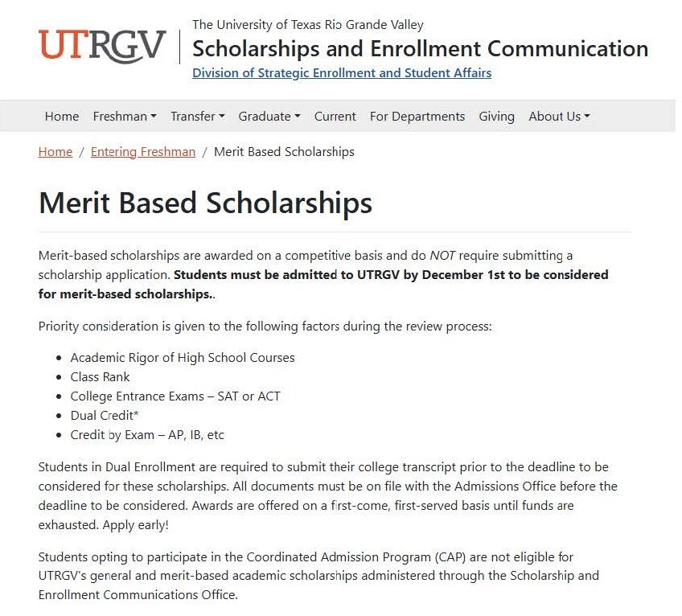
Task: Open Scholarships and Enrollment Communication site title
Action: point(420,48)
